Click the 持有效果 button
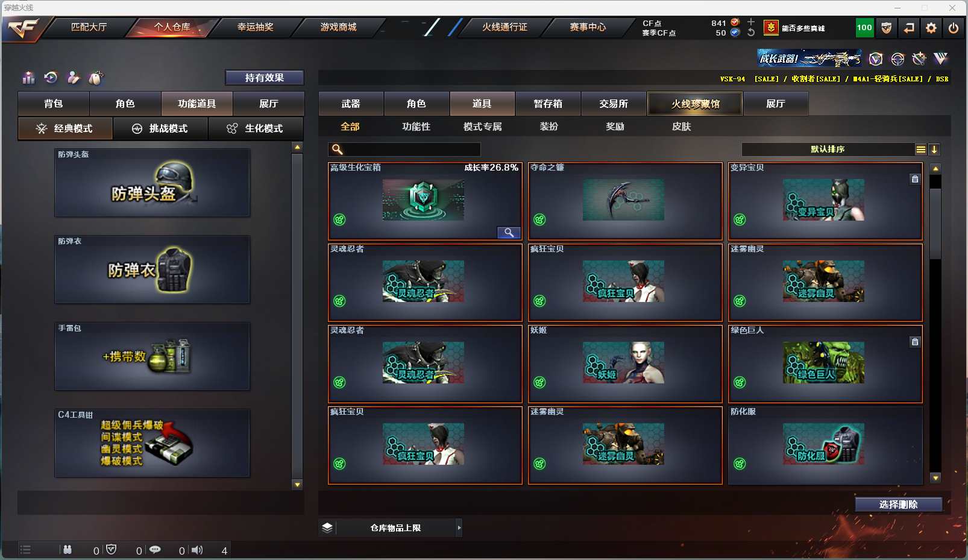 [265, 78]
